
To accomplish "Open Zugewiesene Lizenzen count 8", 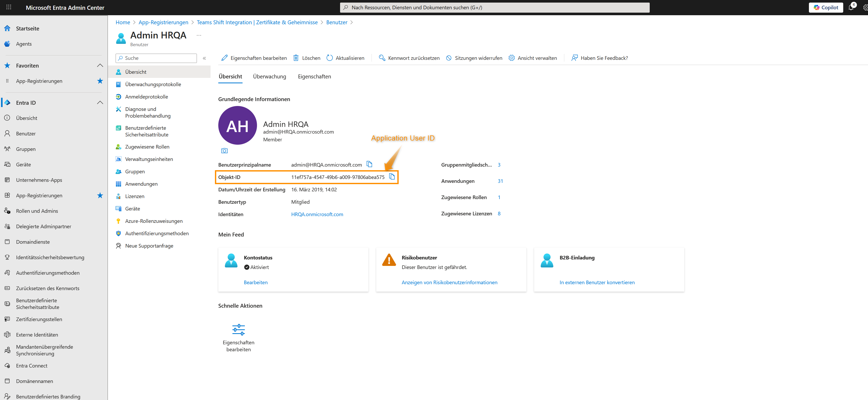I will coord(499,214).
